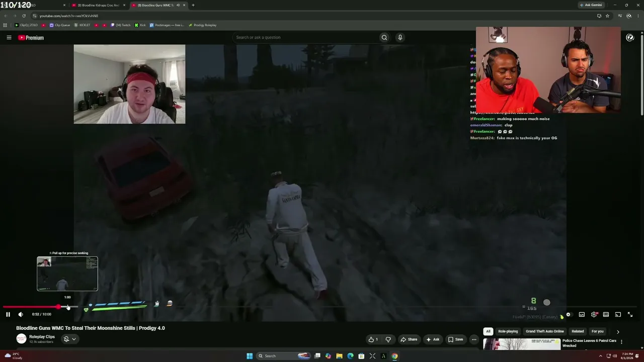Viewport: 644px width, 362px height.
Task: Click the seek preview thumbnail
Action: (67, 274)
